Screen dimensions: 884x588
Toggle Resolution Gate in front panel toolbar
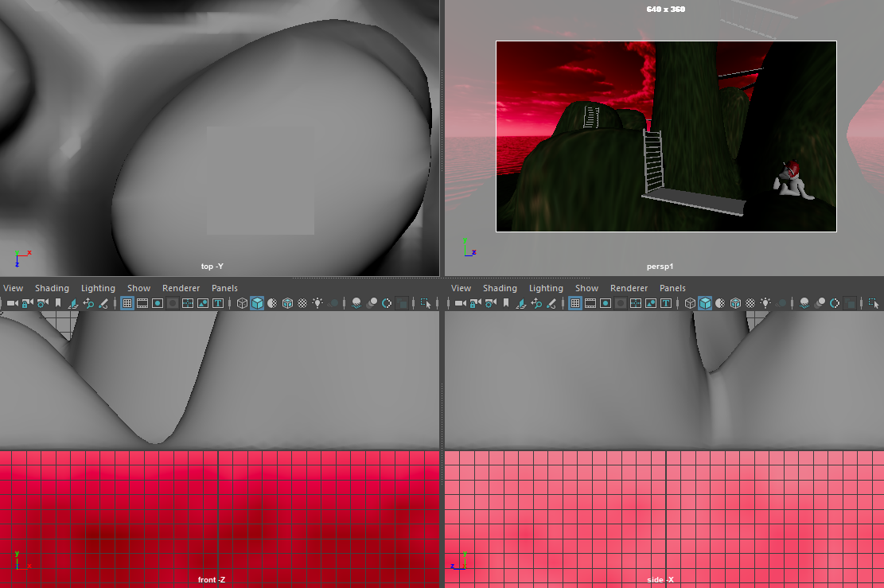pos(158,303)
